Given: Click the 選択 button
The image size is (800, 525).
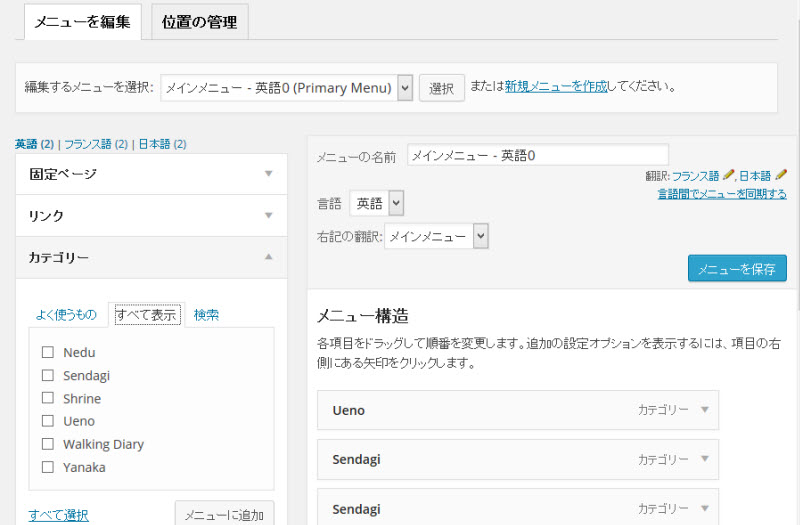Looking at the screenshot, I should 442,88.
